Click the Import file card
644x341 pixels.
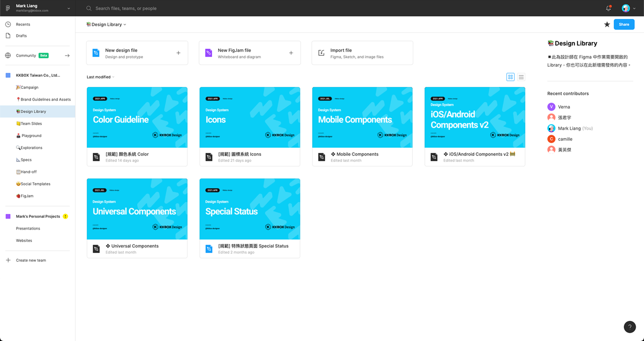[362, 53]
